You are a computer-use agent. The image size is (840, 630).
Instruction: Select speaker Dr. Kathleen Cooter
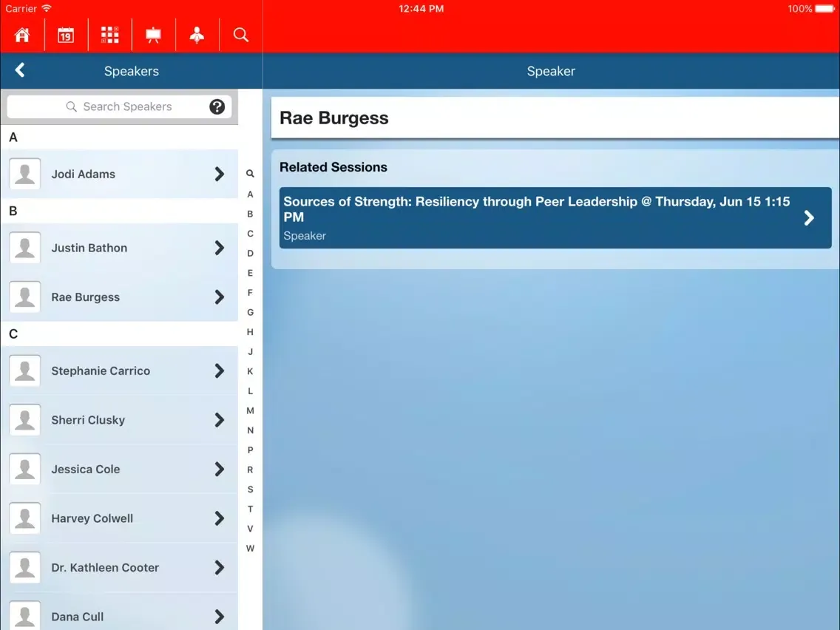click(120, 567)
